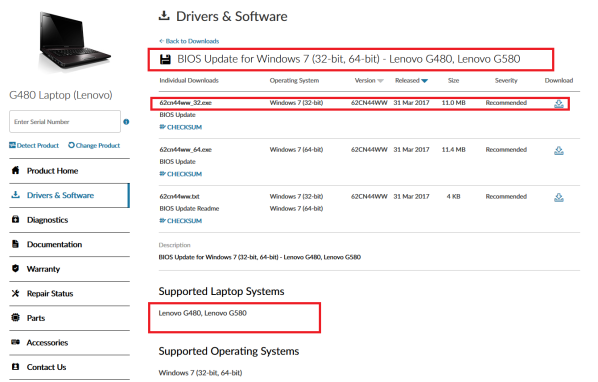Go to Warranty page
Image resolution: width=598 pixels, height=382 pixels.
coord(43,269)
